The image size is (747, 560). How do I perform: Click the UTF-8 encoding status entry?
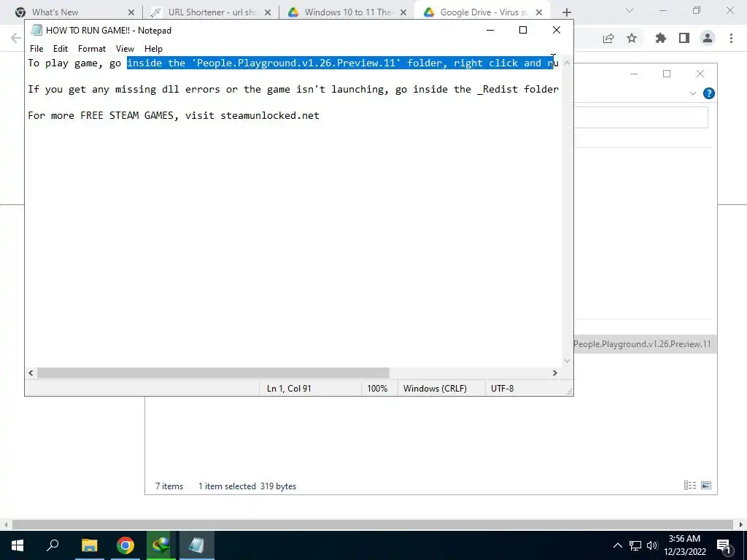502,389
